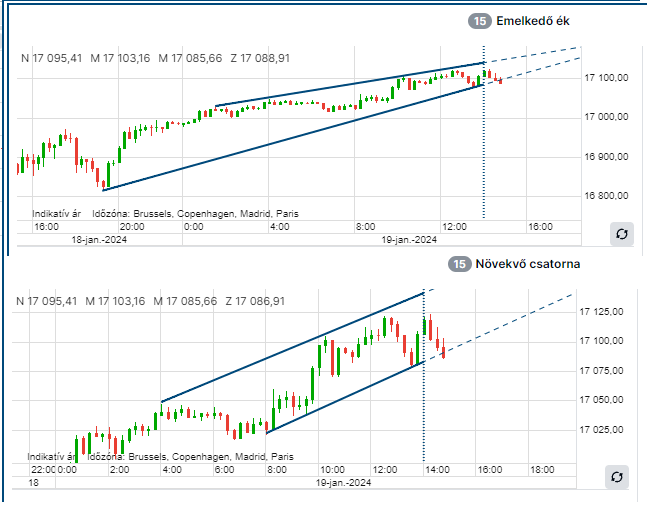Screen dimensions: 658x508
Task: Click the time-zone text on the top chart
Action: click(196, 214)
